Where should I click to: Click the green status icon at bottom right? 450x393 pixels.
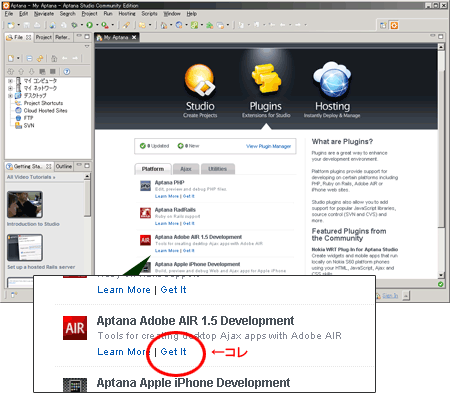[441, 284]
